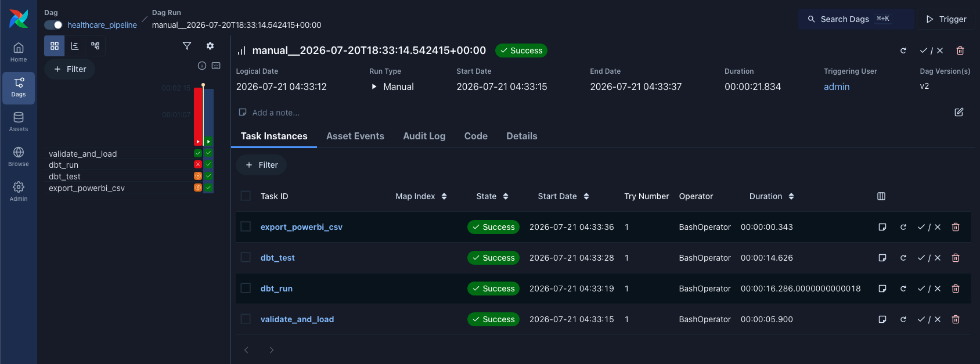The image size is (980, 364).
Task: Open the admin triggering user link
Action: 837,87
